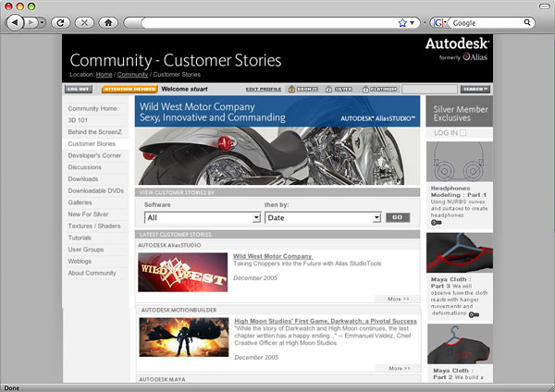The width and height of the screenshot is (555, 392).
Task: Open Tutorials in the left sidebar
Action: [x=80, y=238]
